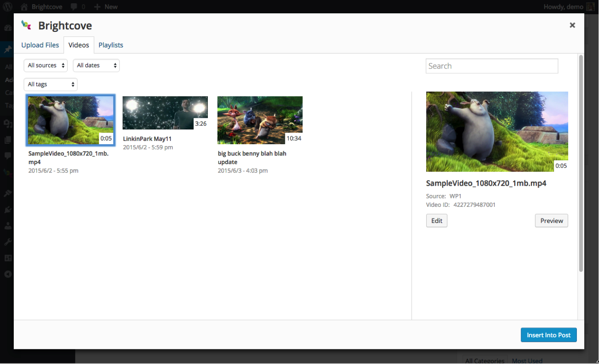Open Tools wrench icon in background sidebar
Viewport: 599px width, 364px height.
point(8,242)
